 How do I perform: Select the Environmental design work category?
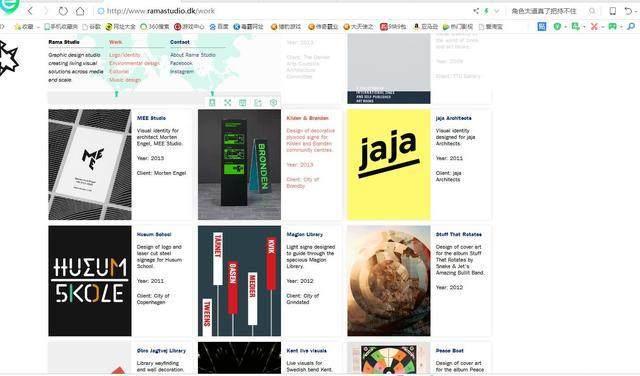[134, 63]
